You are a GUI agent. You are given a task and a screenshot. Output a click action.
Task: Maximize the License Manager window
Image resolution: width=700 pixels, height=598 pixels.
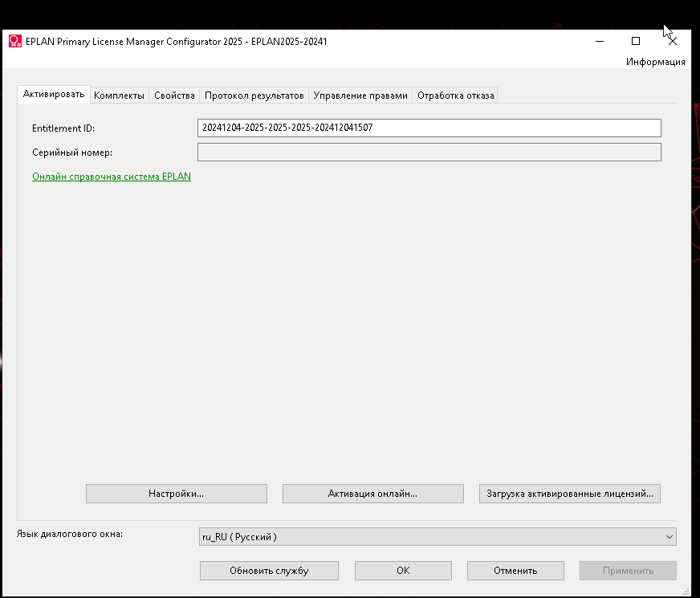click(x=636, y=41)
